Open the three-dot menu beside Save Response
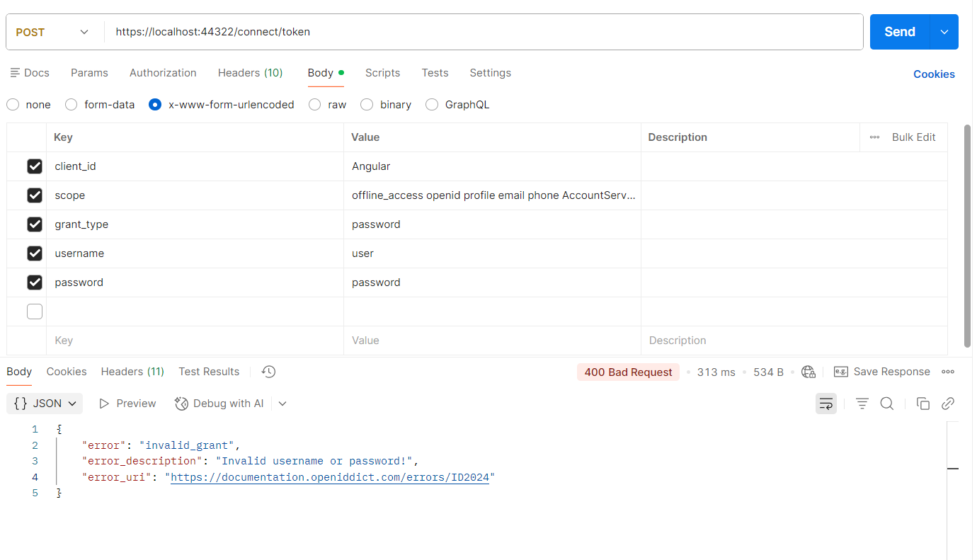 [948, 372]
